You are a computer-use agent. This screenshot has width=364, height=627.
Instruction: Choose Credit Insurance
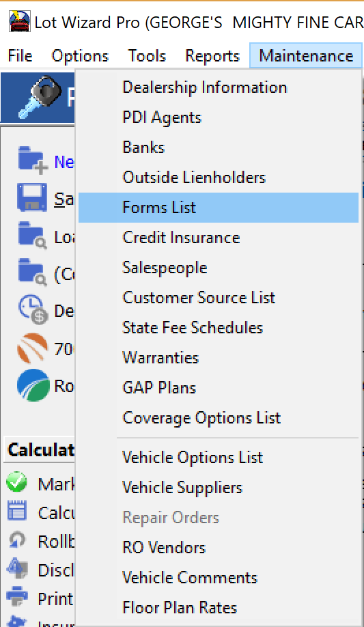(x=219, y=238)
